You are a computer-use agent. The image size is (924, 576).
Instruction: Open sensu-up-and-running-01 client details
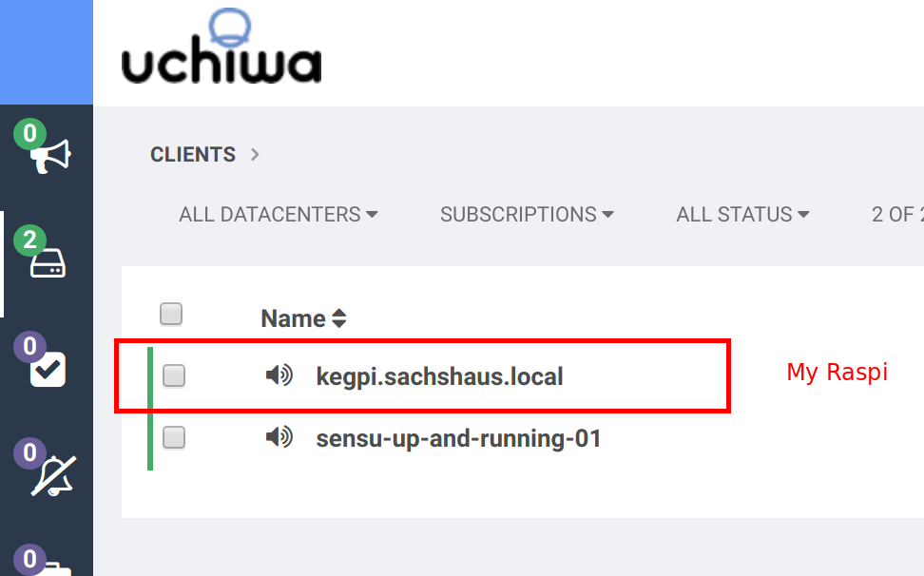(x=460, y=438)
